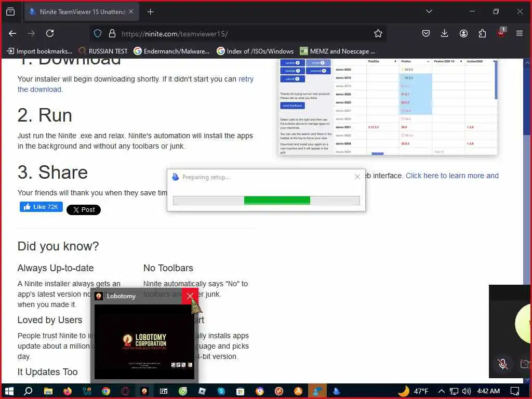Open the Ninite installer taskbar icon

[336, 391]
